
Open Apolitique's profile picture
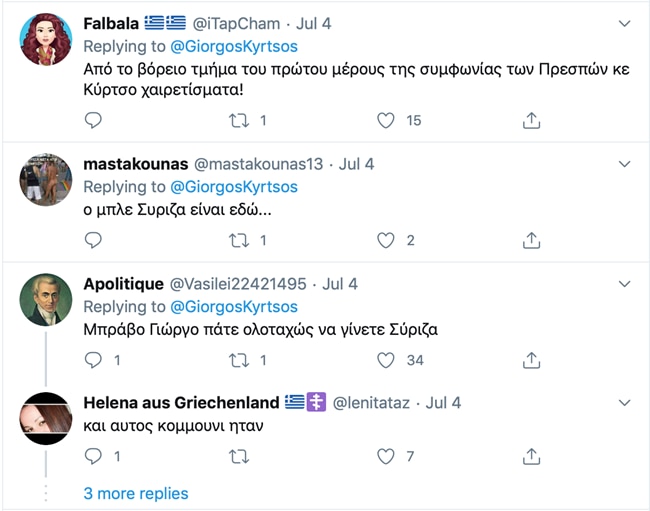(x=46, y=299)
